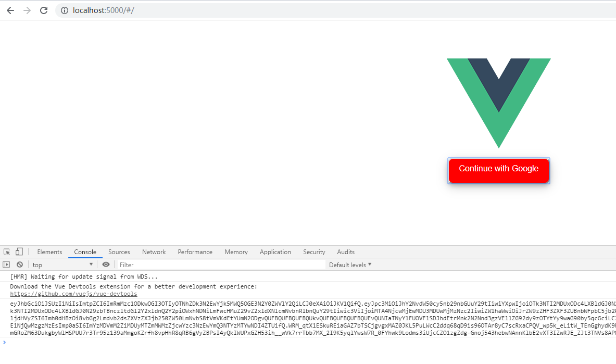Switch to the Console tab
Viewport: 616px width, 364px height.
coord(85,252)
